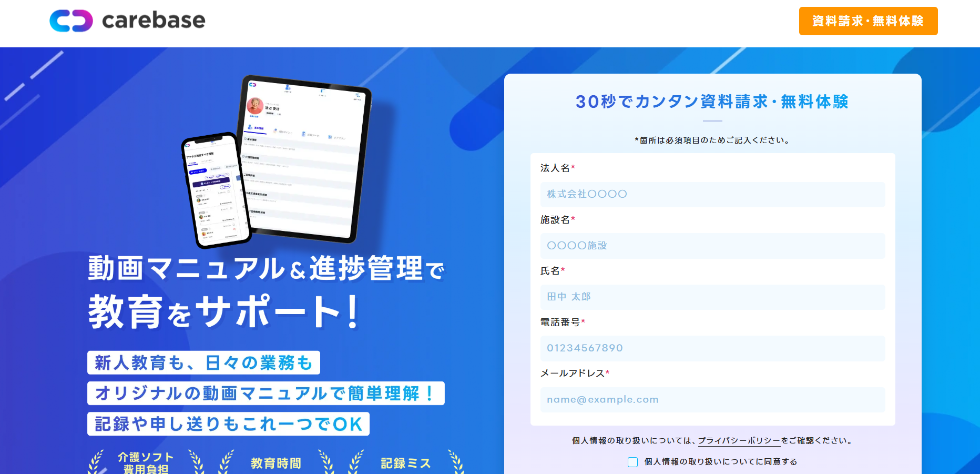
Task: Click the carebase wordmark text in header
Action: point(154,21)
